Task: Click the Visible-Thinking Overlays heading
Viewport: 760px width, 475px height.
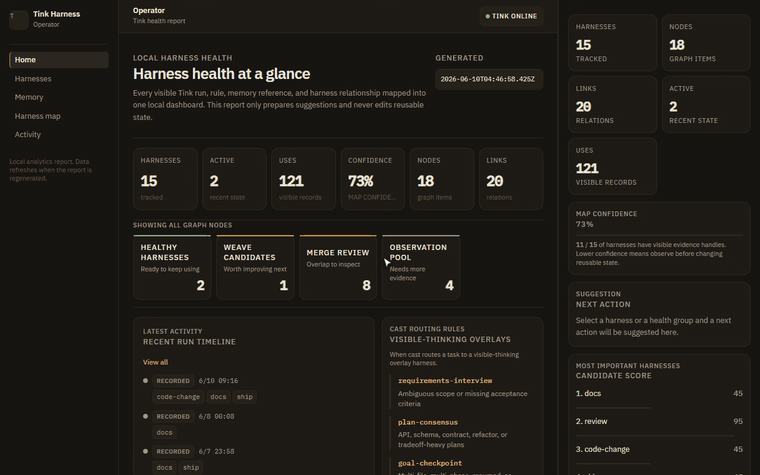Action: coord(450,339)
